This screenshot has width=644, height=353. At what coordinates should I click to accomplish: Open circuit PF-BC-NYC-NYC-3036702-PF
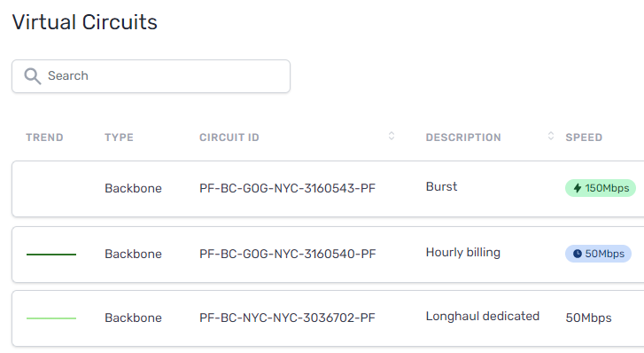(288, 318)
